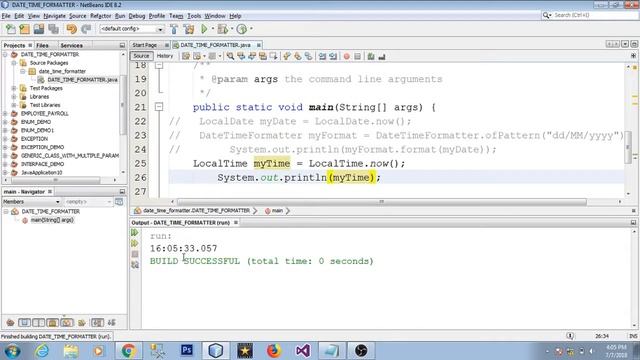Toggle Show Inner Classes filter in Navigator
The image size is (640, 360).
click(x=67, y=323)
